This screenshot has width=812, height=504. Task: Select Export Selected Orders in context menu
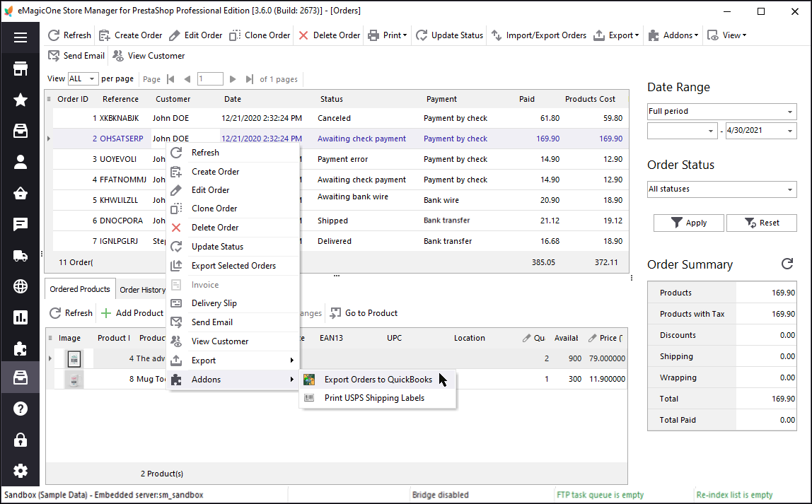point(233,266)
